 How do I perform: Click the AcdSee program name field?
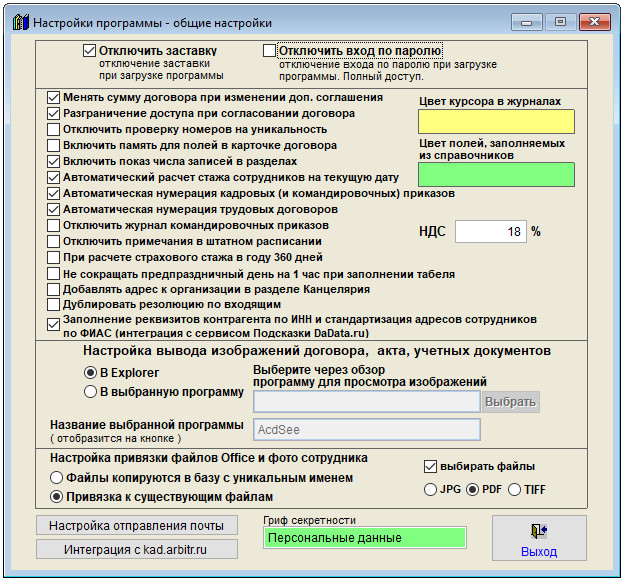click(367, 430)
